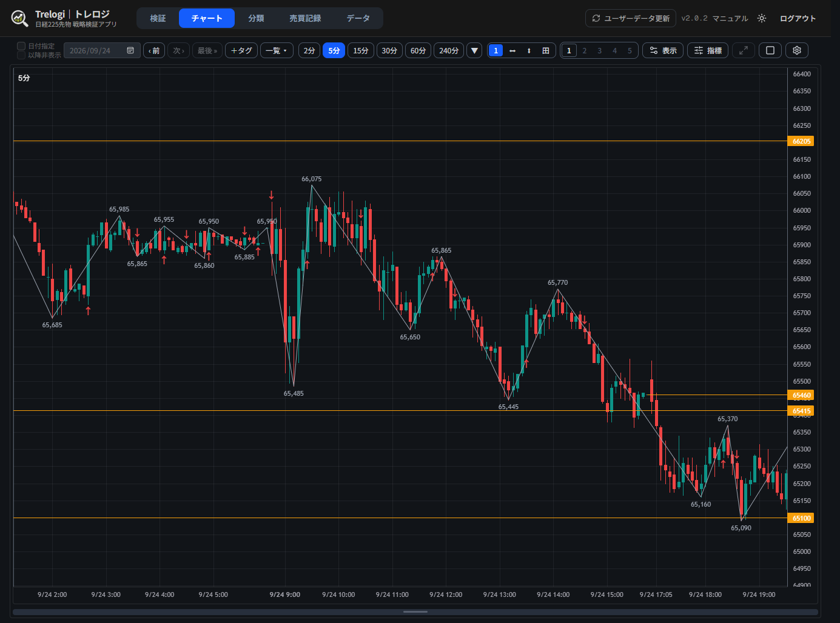
Task: Open the calendar icon in date field
Action: 130,50
